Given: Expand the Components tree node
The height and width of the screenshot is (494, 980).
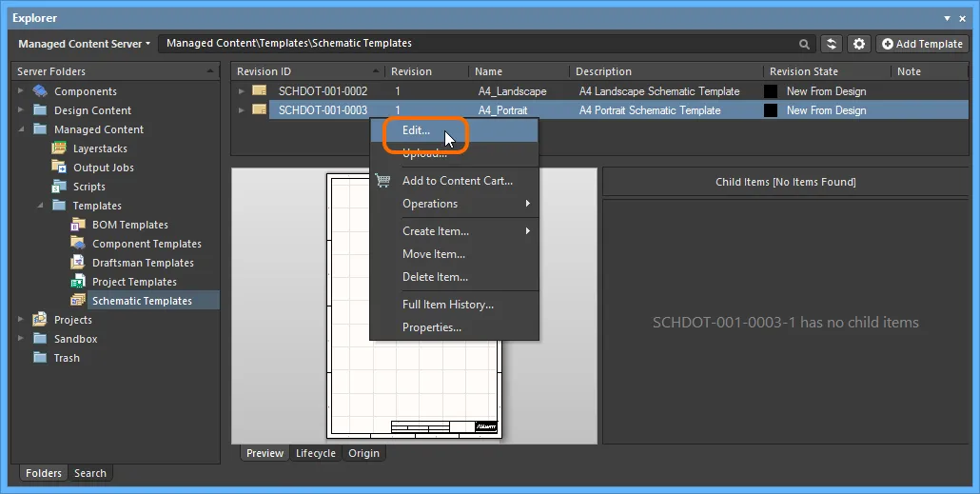Looking at the screenshot, I should (x=21, y=91).
